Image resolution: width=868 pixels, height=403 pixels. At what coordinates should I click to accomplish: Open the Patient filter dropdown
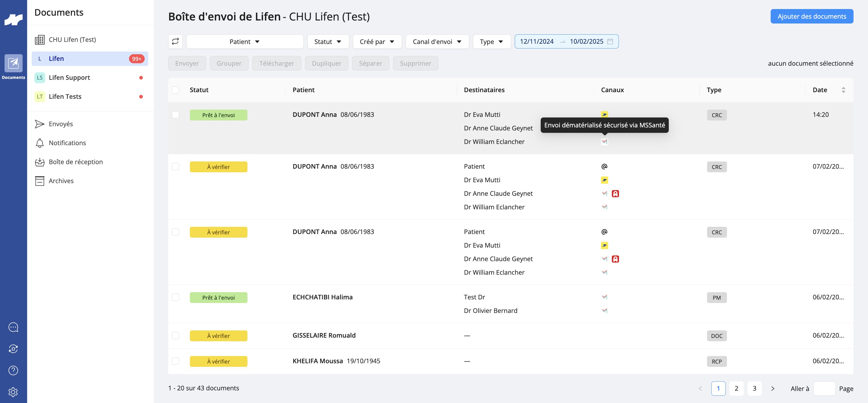click(245, 41)
